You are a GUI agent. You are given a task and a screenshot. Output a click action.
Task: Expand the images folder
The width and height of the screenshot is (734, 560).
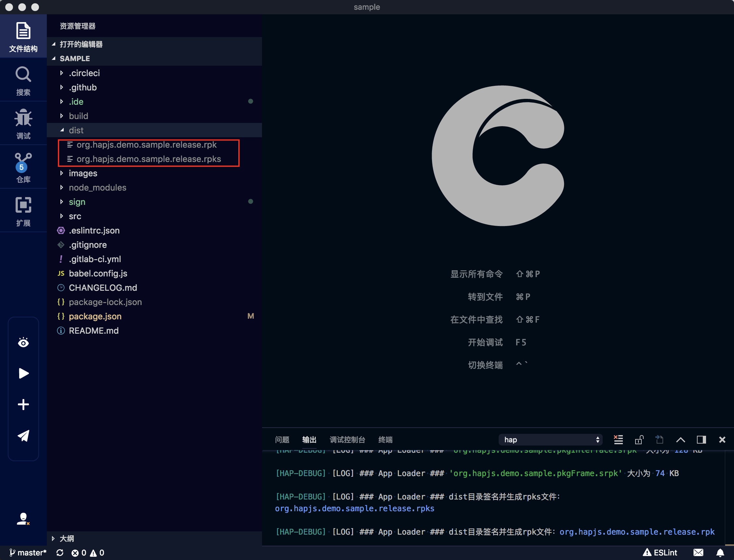tap(154, 173)
